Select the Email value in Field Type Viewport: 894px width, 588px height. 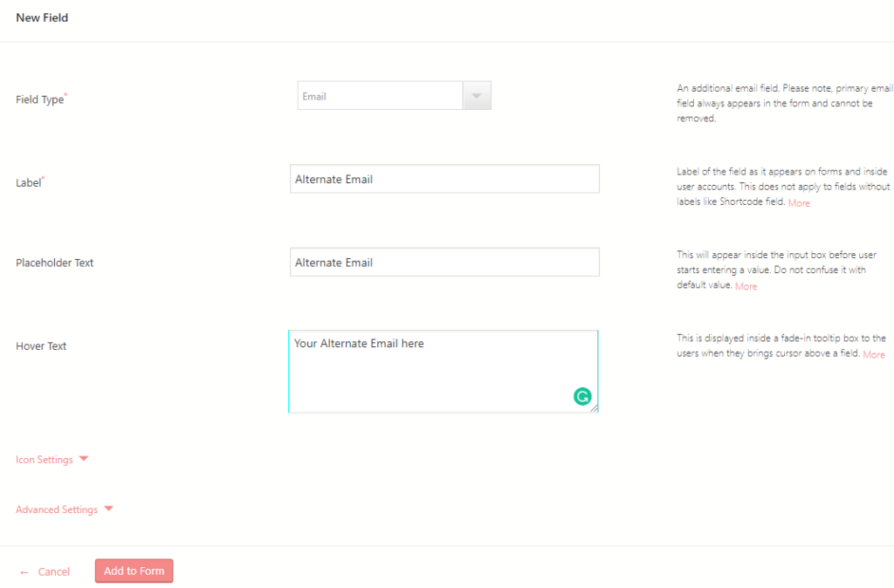click(380, 95)
